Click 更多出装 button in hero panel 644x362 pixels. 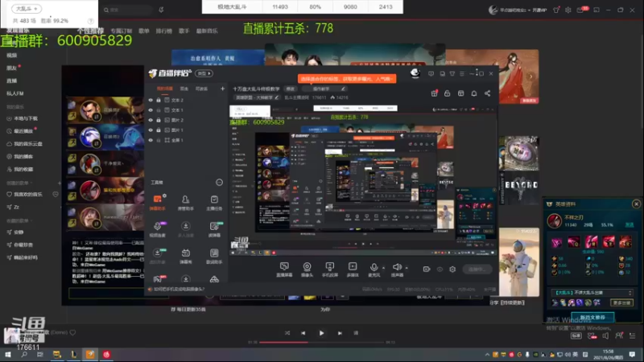click(621, 302)
